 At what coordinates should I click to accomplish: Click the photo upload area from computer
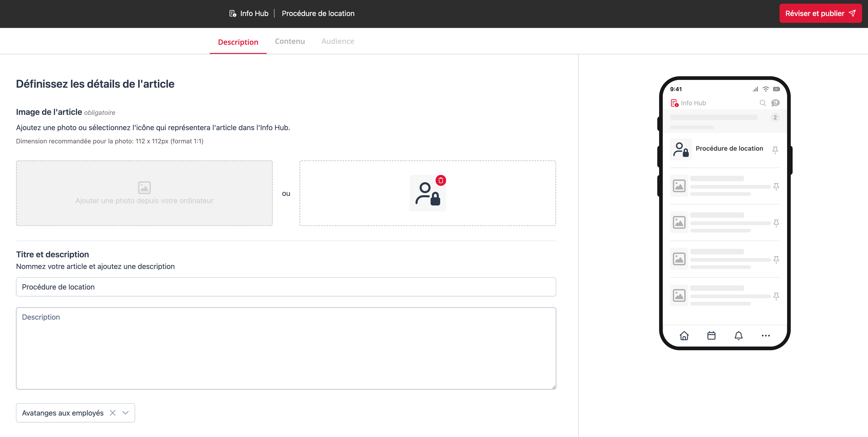coord(144,193)
